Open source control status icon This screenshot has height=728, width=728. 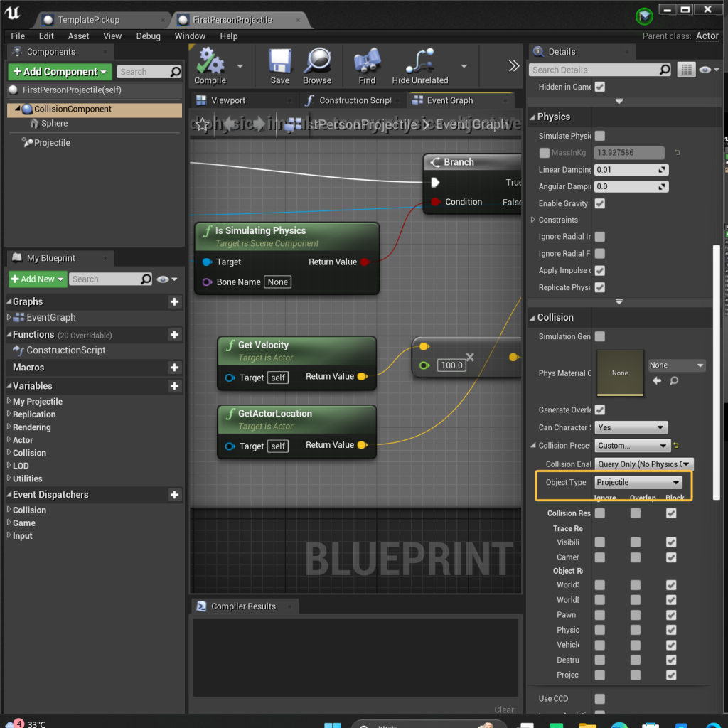click(644, 17)
